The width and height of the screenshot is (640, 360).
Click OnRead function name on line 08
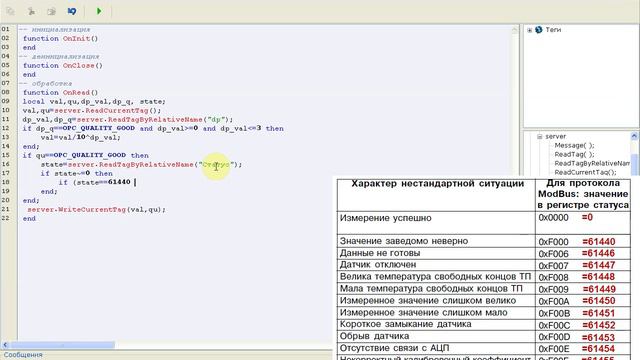(x=76, y=92)
